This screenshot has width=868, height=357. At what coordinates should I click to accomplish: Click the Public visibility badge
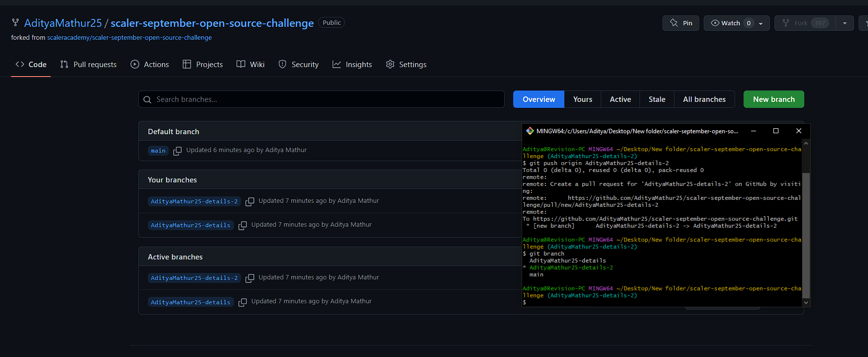coord(331,22)
